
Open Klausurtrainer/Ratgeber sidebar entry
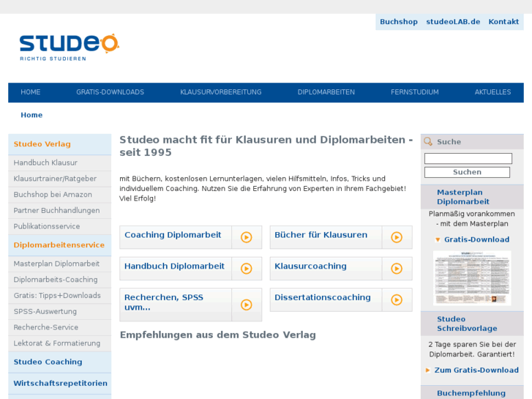pos(60,179)
